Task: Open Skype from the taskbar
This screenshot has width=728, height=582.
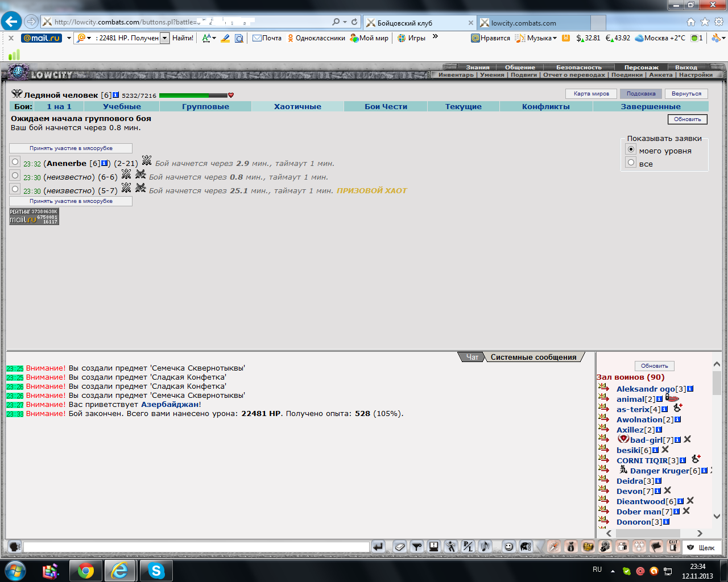Action: point(156,571)
